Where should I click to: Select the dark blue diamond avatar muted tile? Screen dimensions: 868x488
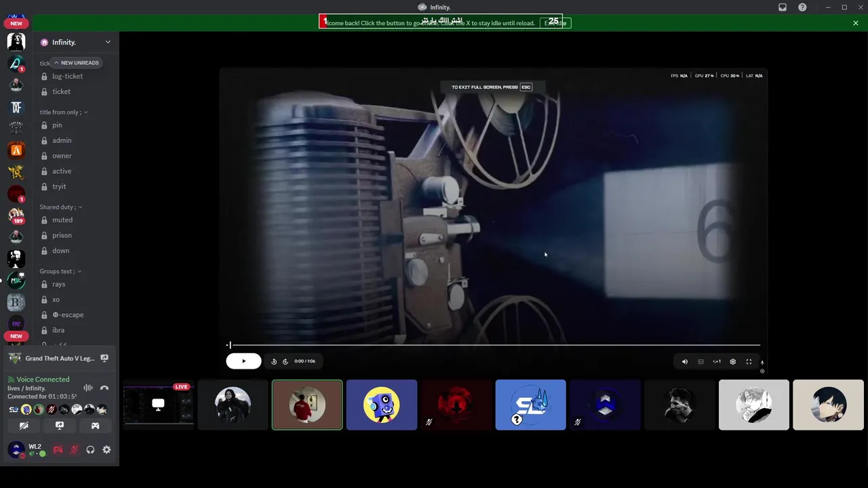coord(606,405)
